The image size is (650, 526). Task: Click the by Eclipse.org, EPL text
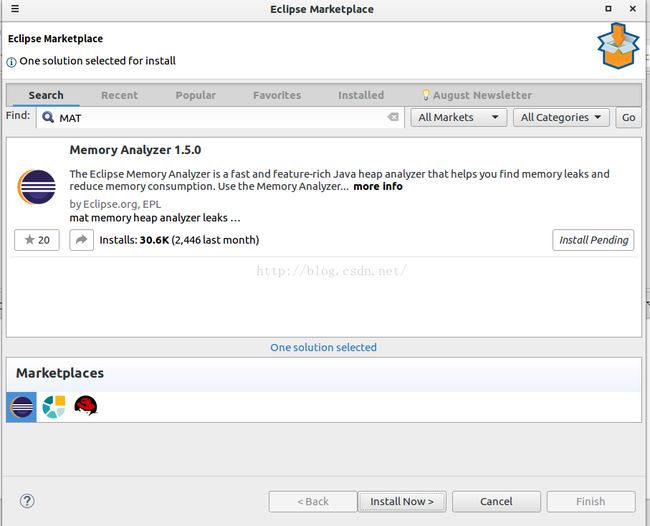pos(115,204)
